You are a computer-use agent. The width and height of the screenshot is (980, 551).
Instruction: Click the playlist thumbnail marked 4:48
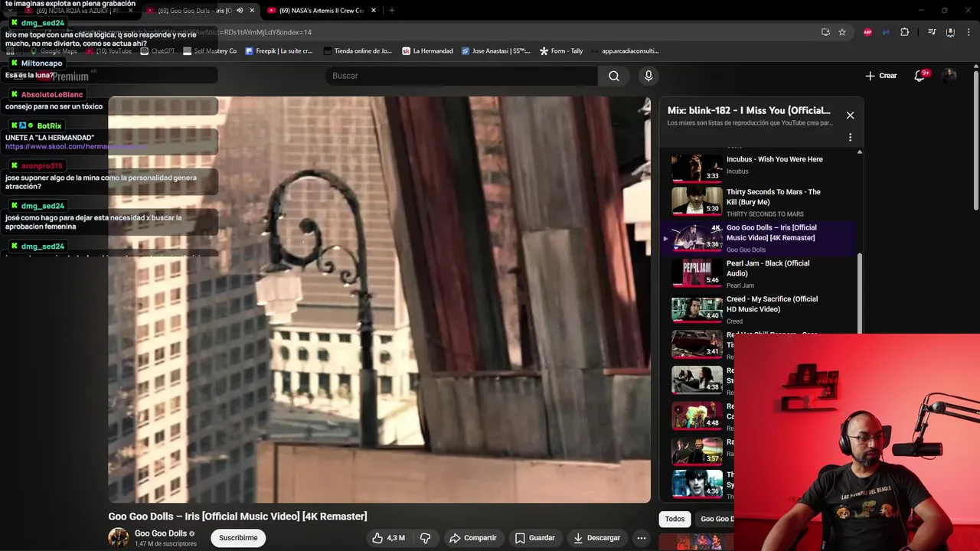(697, 416)
